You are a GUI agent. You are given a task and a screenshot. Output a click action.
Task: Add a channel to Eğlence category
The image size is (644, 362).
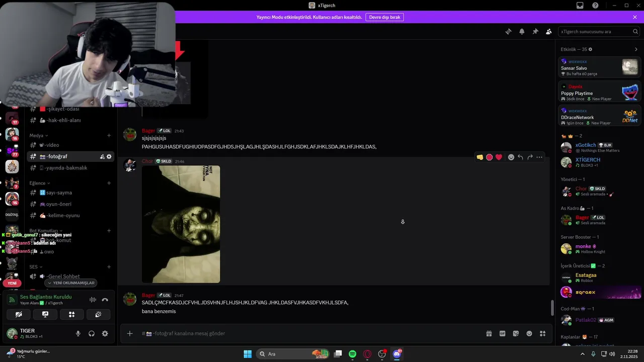[x=109, y=183]
